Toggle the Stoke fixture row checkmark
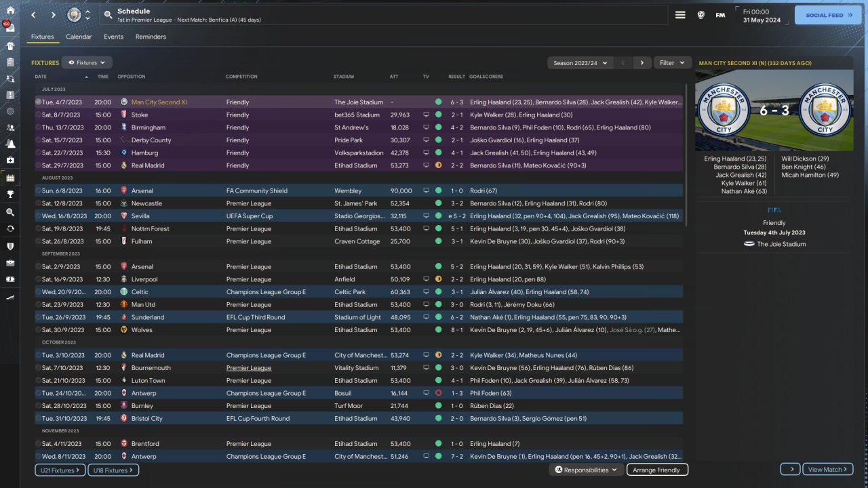Screen dimensions: 868x488 [38, 115]
